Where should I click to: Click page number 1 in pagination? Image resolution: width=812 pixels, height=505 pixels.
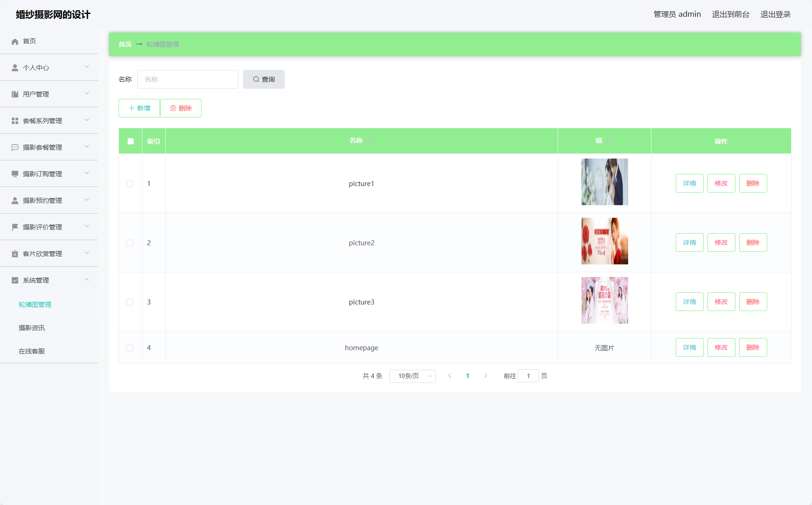468,376
